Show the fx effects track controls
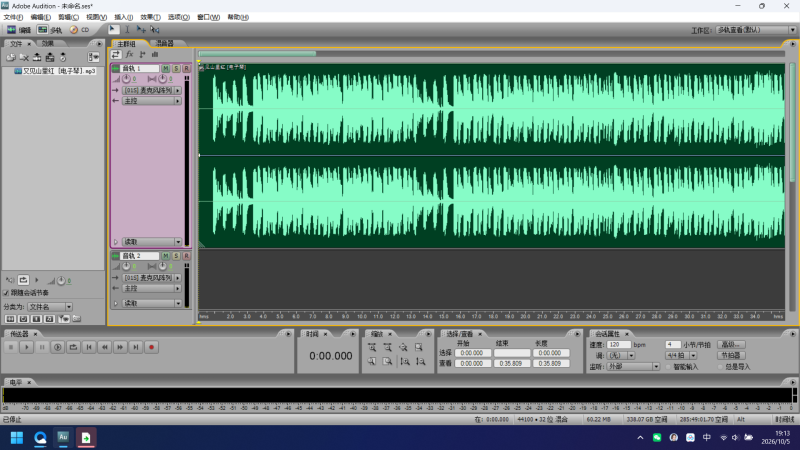Image resolution: width=800 pixels, height=450 pixels. click(130, 54)
